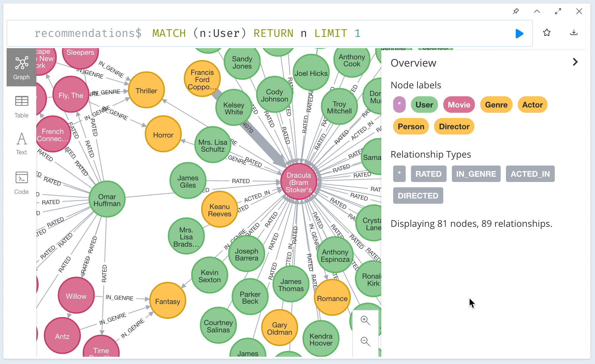Click ACTED_IN edge from Keanu Reeves
The height and width of the screenshot is (364, 595).
tap(257, 196)
